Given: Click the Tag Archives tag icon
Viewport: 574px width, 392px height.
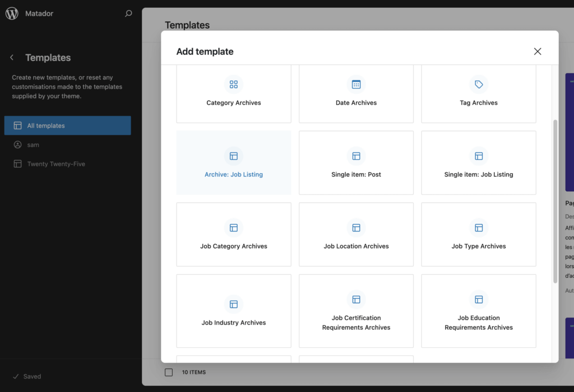Looking at the screenshot, I should click(479, 85).
